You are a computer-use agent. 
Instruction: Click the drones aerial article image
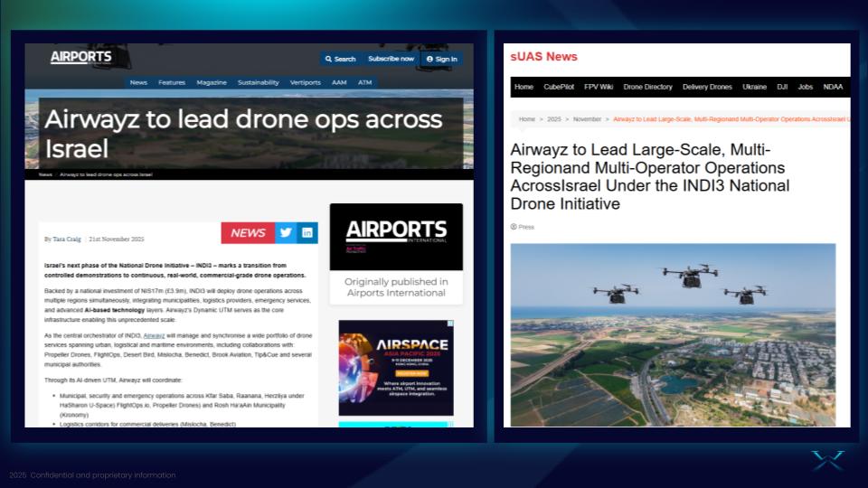[x=673, y=334]
